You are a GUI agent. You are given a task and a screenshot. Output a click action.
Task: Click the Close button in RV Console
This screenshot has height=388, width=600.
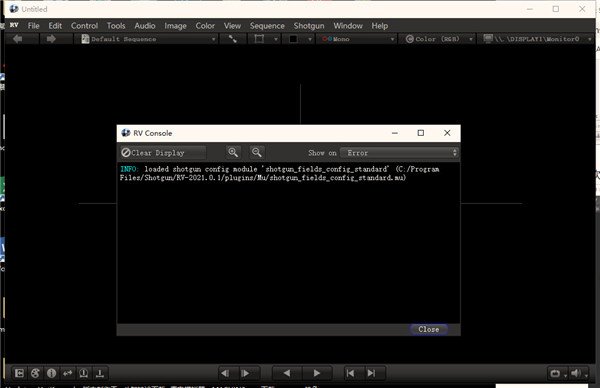pyautogui.click(x=429, y=329)
